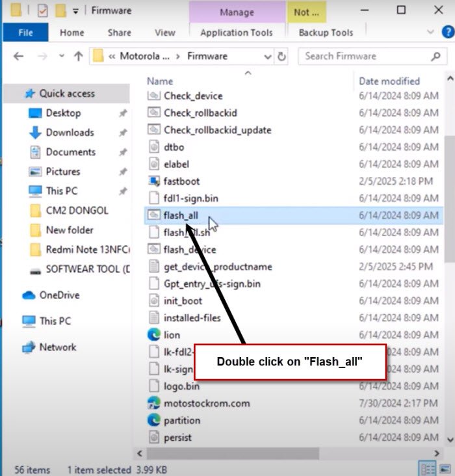Open pinned This PC under Quick access
The image size is (455, 476).
click(62, 191)
